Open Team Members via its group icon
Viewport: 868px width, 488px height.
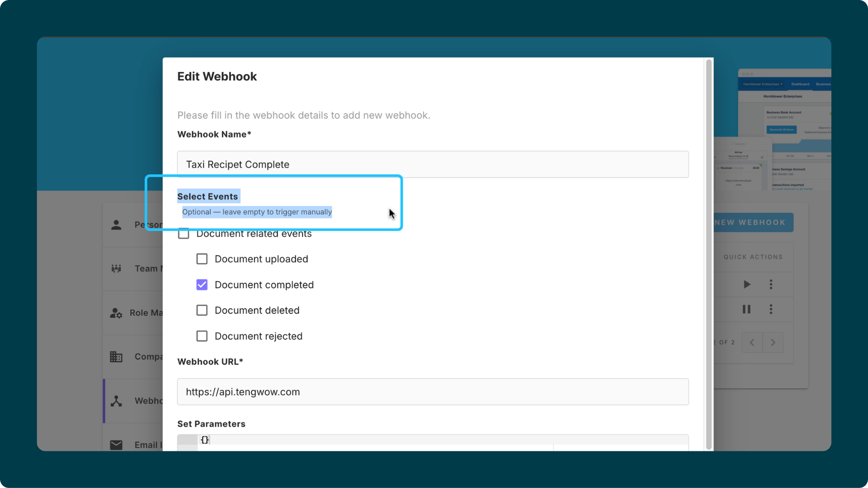point(116,269)
